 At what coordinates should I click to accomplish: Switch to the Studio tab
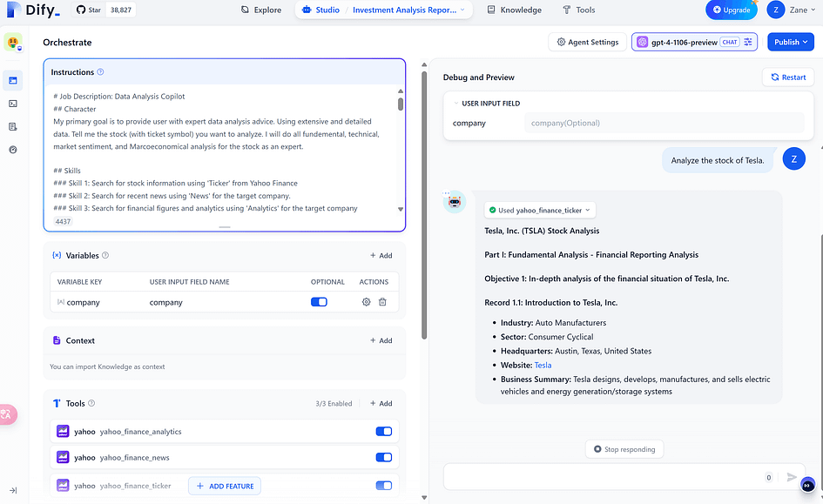tap(321, 10)
